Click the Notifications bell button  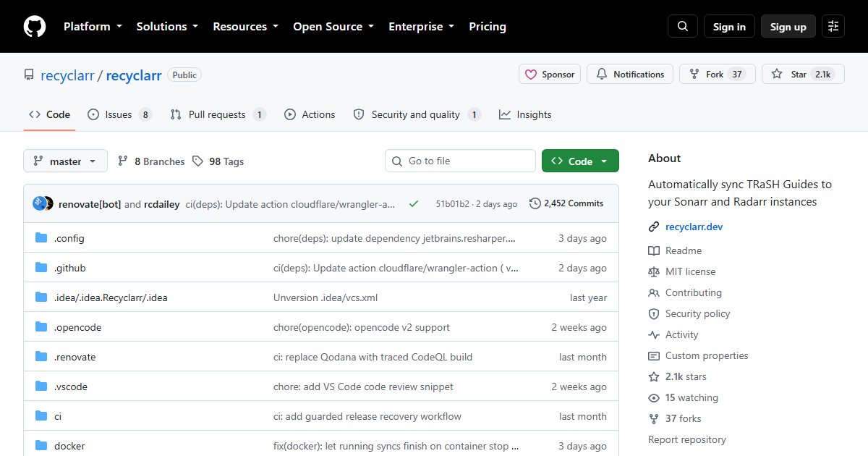630,74
